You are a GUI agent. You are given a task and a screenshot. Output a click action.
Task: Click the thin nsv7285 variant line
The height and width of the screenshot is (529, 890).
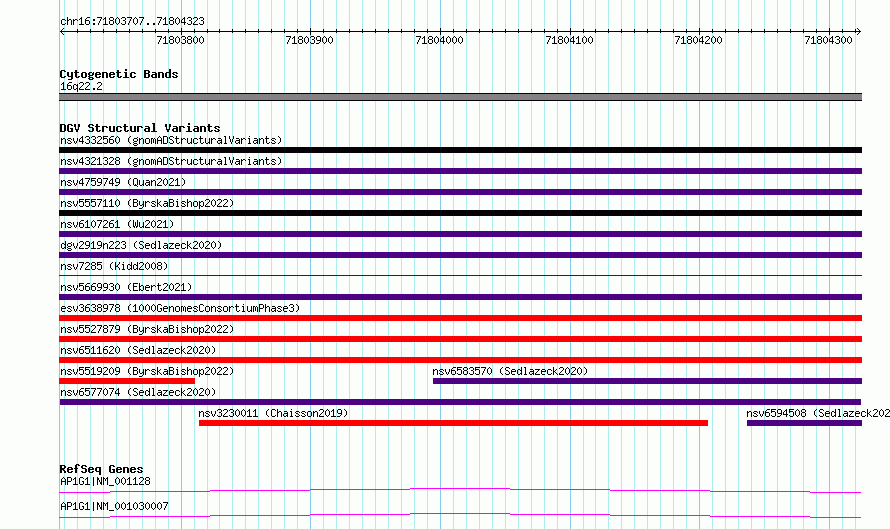[x=460, y=276]
